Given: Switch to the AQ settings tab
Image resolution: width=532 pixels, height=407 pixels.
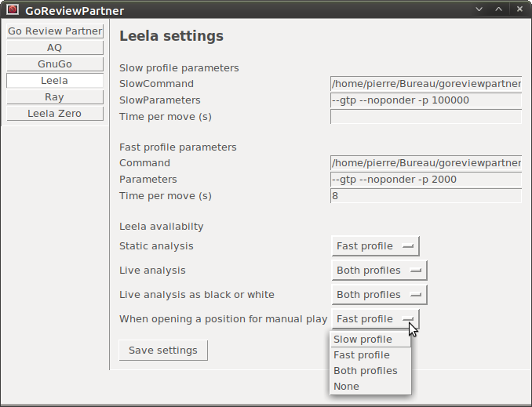Looking at the screenshot, I should point(55,48).
